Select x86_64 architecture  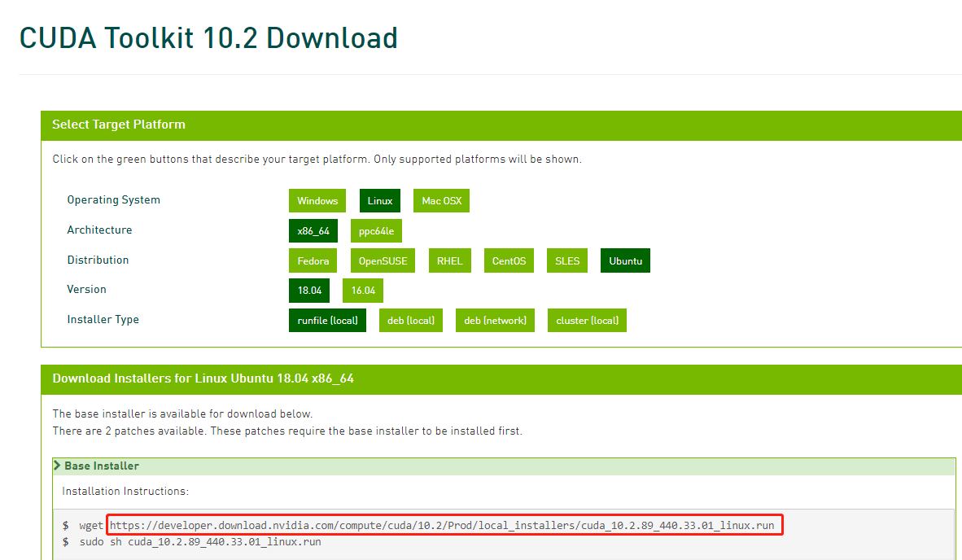click(x=313, y=230)
